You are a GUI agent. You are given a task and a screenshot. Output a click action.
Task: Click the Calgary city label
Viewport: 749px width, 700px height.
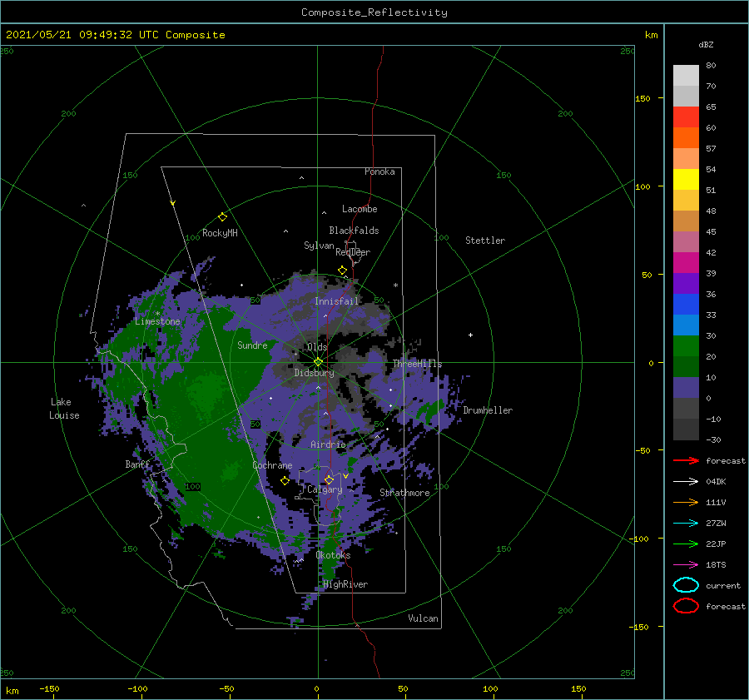(x=325, y=489)
